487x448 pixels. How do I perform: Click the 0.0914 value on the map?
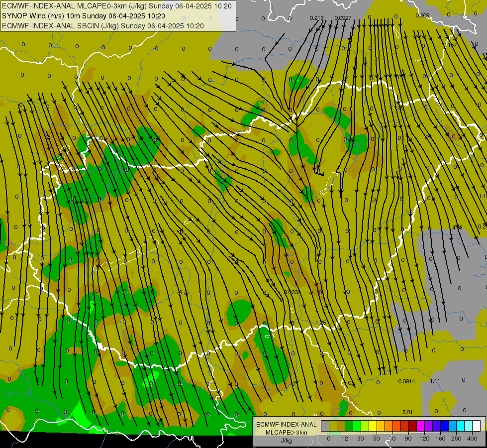pyautogui.click(x=406, y=381)
